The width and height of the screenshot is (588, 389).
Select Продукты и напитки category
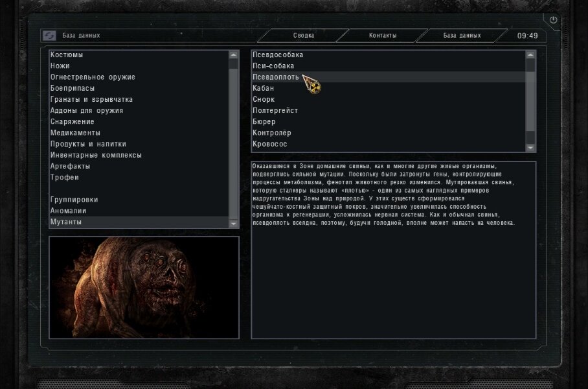139,144
